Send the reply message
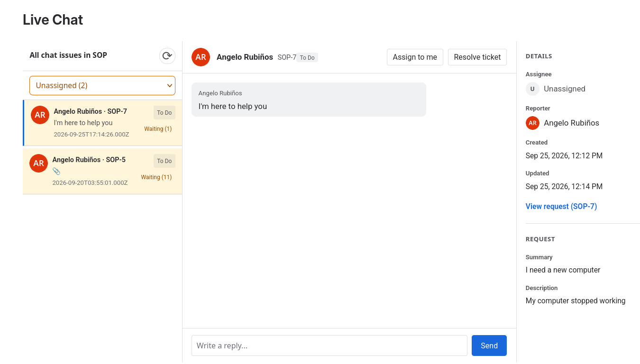Viewport: 640px width, 364px height. (489, 346)
